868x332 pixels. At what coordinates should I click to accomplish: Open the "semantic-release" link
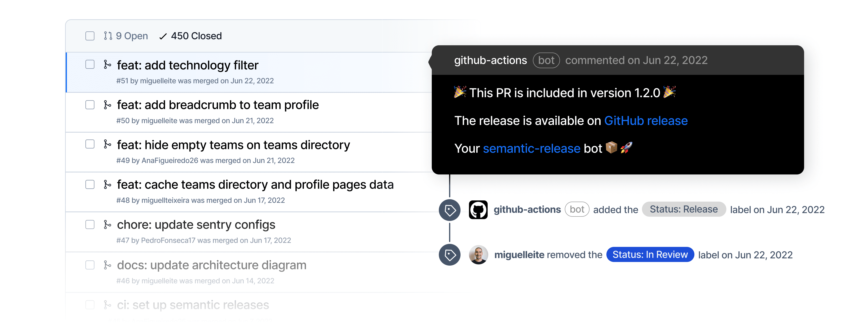click(x=532, y=148)
